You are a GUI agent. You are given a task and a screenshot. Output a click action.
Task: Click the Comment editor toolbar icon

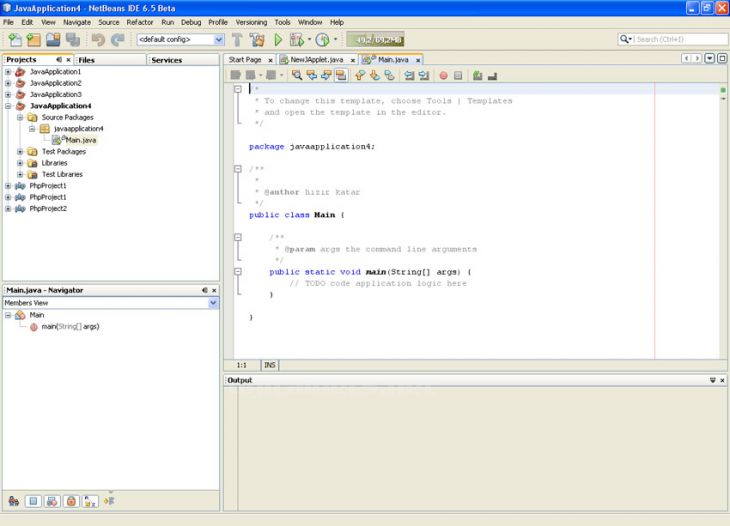(x=477, y=75)
